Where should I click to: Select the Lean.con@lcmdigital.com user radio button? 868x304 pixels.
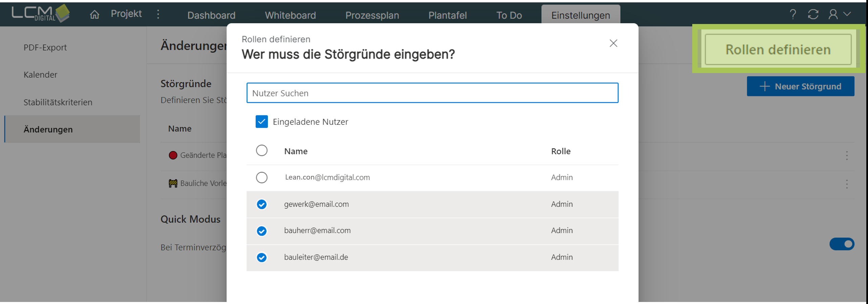coord(261,178)
